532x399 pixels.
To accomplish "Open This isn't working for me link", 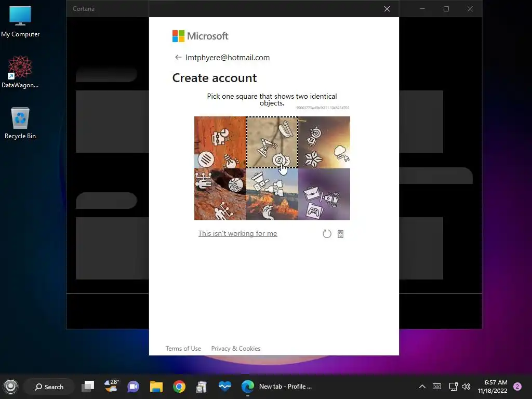I will coord(237,233).
